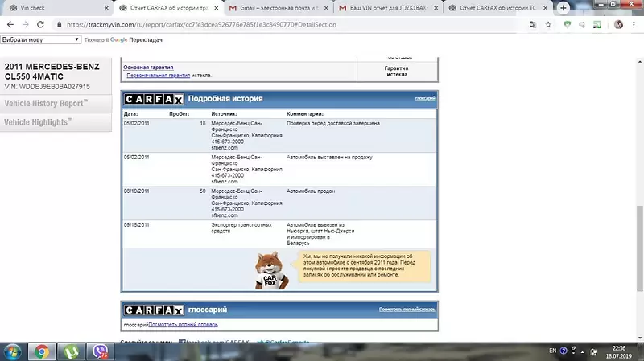Select the date 05/02/2011 in first row

[136, 124]
